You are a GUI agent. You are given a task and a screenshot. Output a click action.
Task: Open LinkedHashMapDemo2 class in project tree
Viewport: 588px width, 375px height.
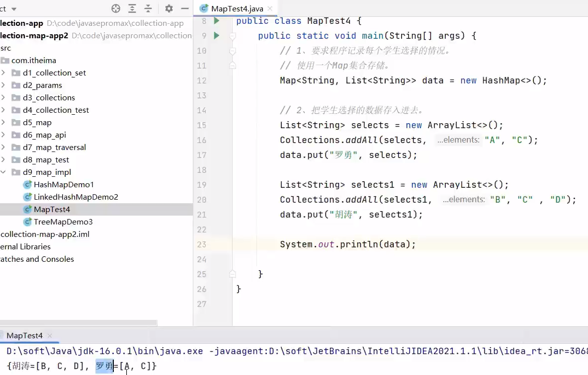(x=71, y=197)
